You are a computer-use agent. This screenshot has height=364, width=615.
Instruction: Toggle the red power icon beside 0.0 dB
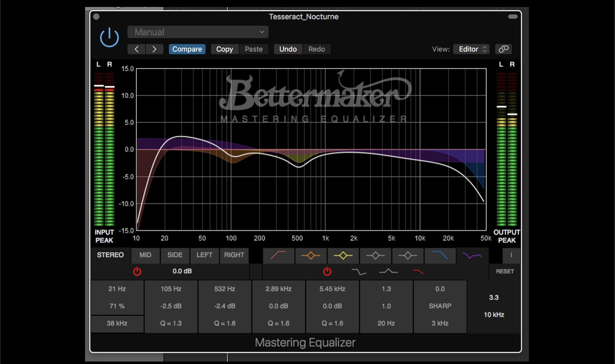point(137,271)
